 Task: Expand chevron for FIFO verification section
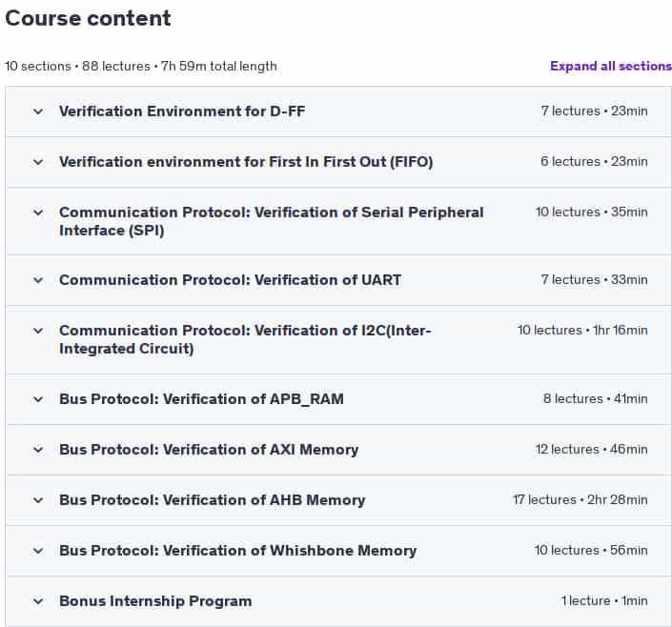(x=38, y=162)
